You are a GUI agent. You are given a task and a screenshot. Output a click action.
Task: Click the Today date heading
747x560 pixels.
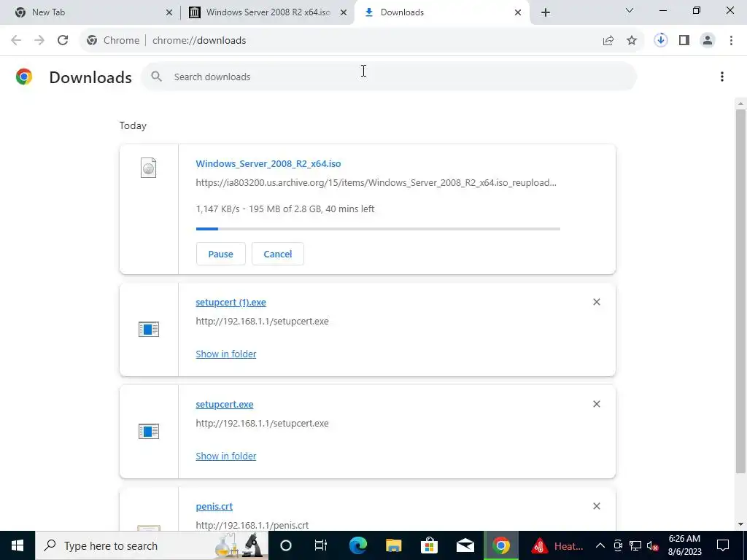click(x=133, y=125)
